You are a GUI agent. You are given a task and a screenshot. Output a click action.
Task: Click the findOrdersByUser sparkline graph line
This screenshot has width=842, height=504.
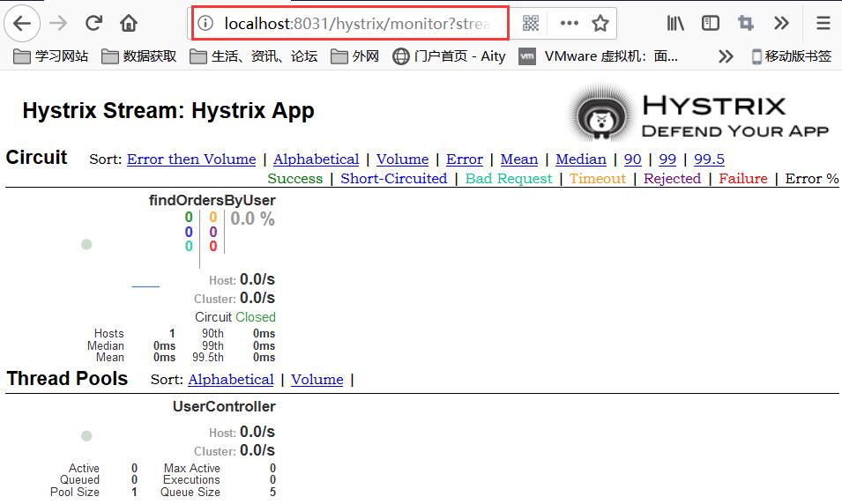pos(145,286)
